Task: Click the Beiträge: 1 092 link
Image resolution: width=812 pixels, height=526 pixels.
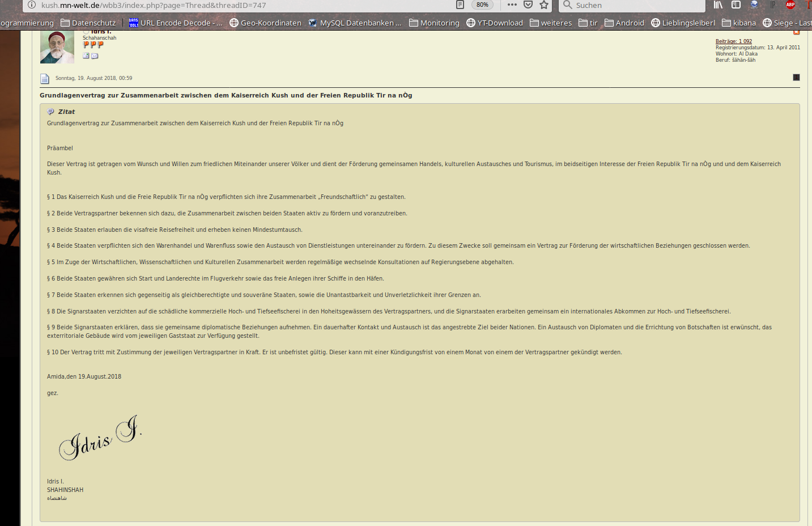Action: click(733, 41)
